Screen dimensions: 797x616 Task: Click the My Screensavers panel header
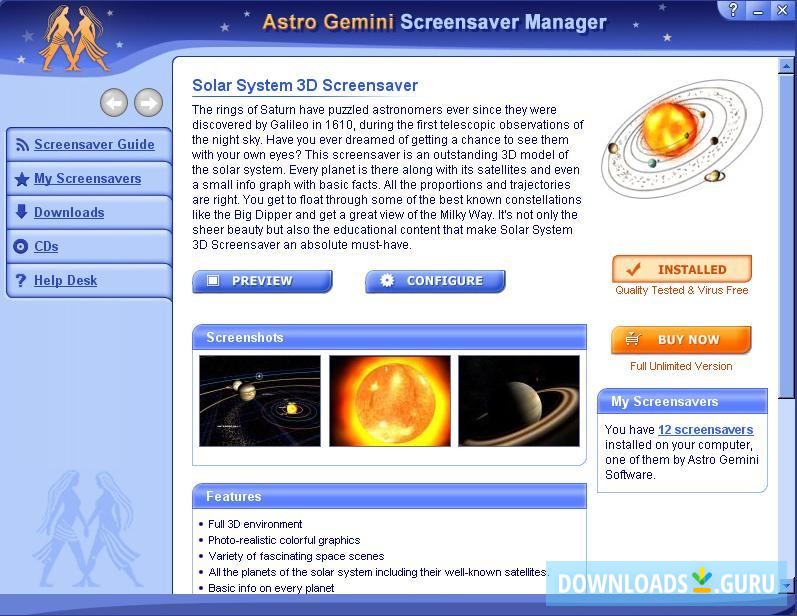coord(682,402)
